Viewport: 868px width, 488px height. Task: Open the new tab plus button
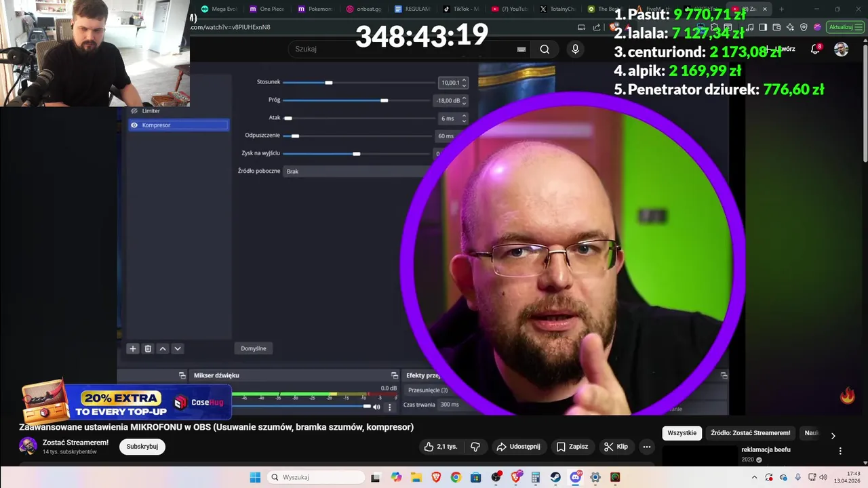point(781,9)
